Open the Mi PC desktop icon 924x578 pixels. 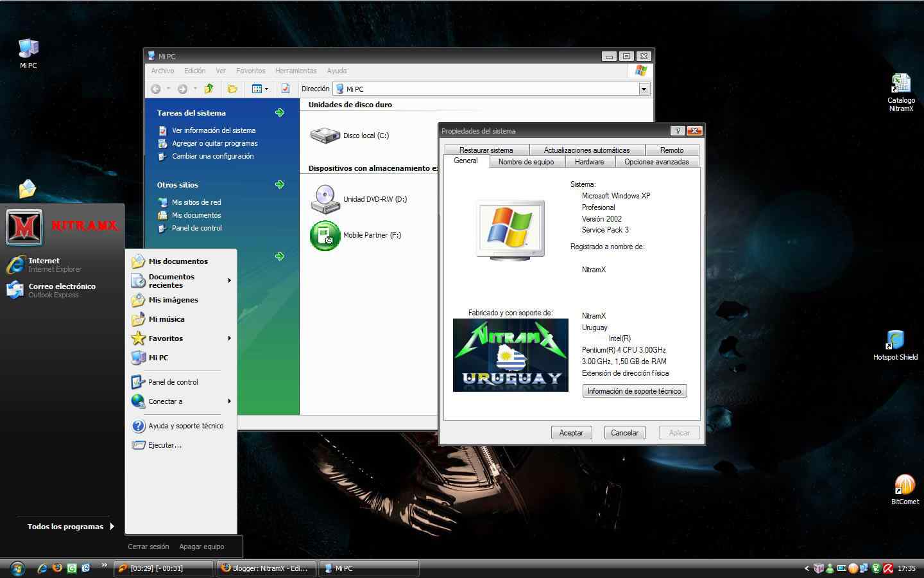coord(28,53)
